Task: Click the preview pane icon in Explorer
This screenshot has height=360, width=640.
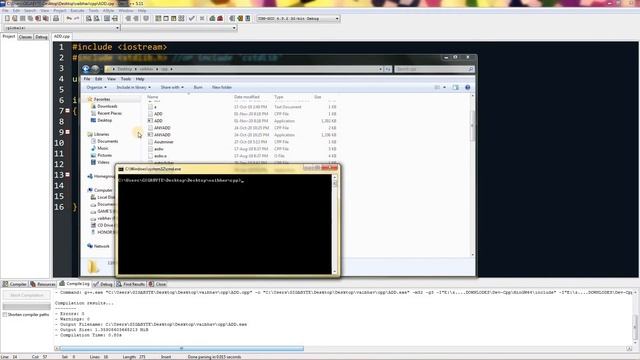Action: pyautogui.click(x=456, y=87)
